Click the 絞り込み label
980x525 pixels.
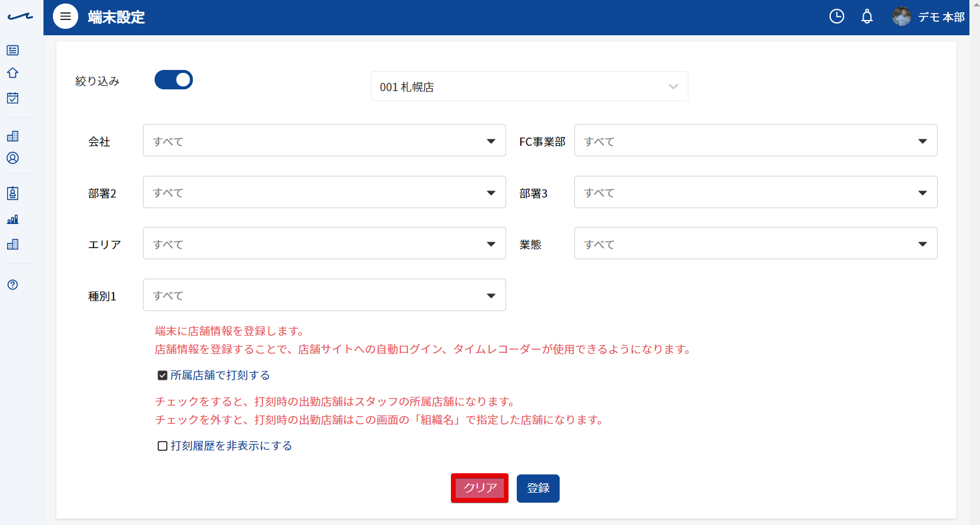click(x=98, y=81)
